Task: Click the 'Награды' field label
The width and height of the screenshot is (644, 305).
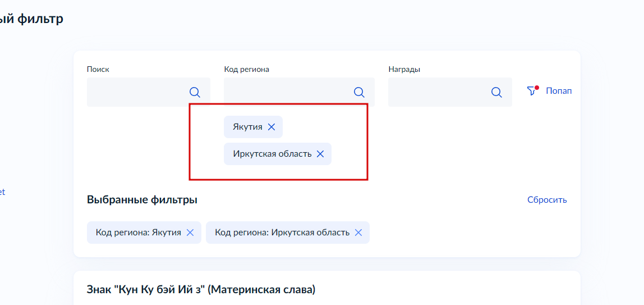Action: coord(404,69)
